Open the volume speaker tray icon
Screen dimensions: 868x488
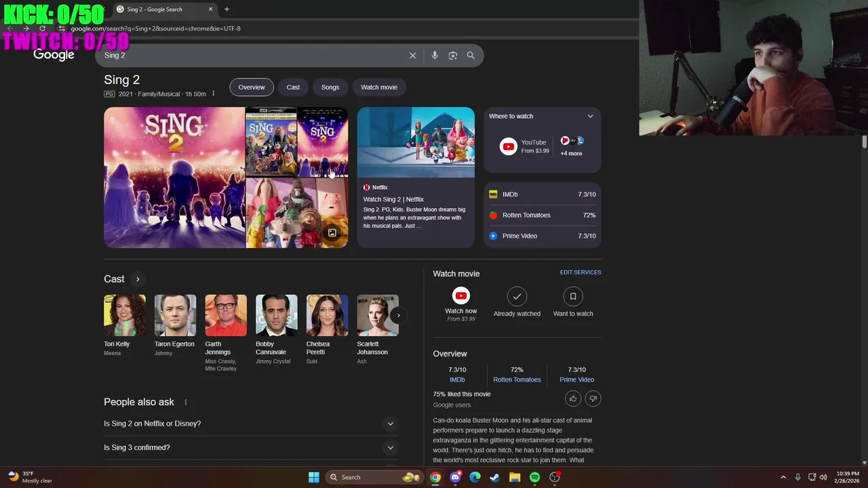[x=823, y=477]
